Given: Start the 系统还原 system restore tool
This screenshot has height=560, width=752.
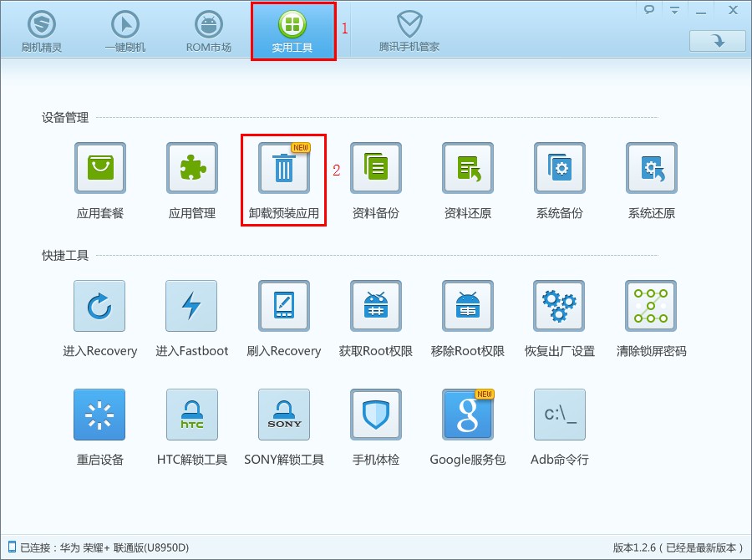Looking at the screenshot, I should point(652,168).
